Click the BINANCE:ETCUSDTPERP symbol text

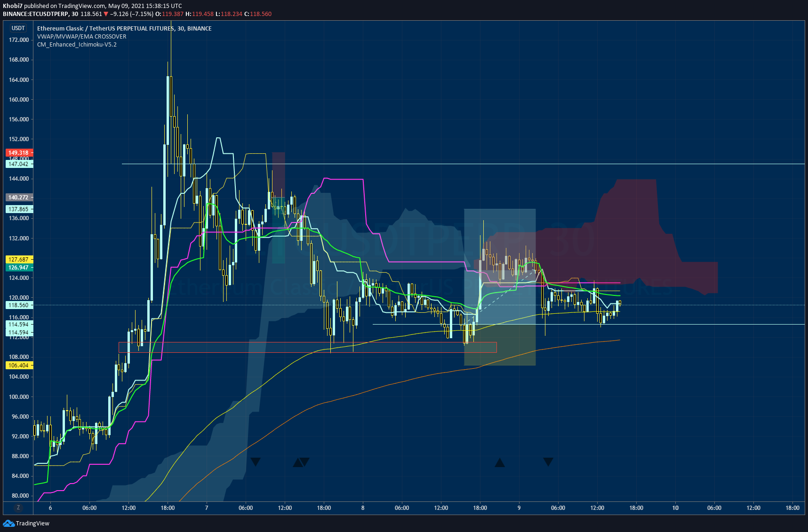36,14
